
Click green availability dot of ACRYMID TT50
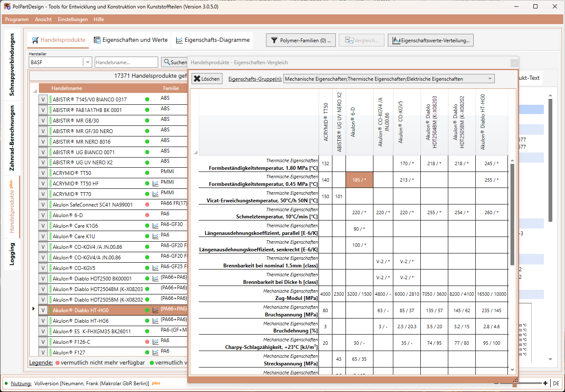(x=147, y=173)
